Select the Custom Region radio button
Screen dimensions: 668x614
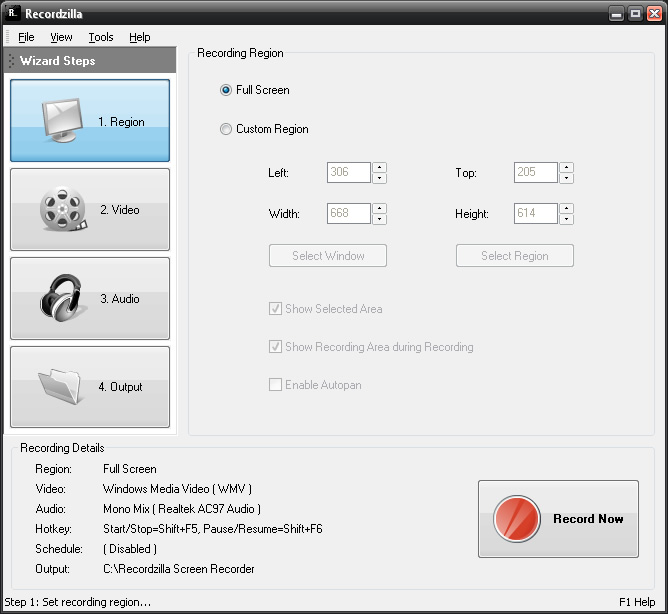pyautogui.click(x=226, y=129)
